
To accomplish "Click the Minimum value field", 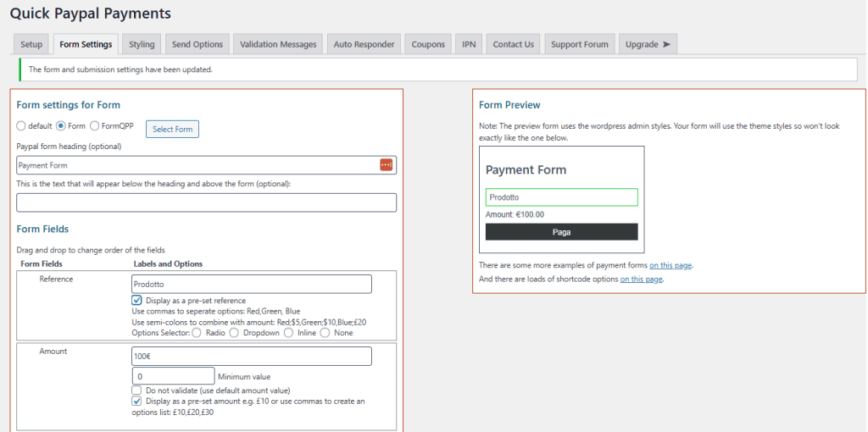I will pos(173,376).
